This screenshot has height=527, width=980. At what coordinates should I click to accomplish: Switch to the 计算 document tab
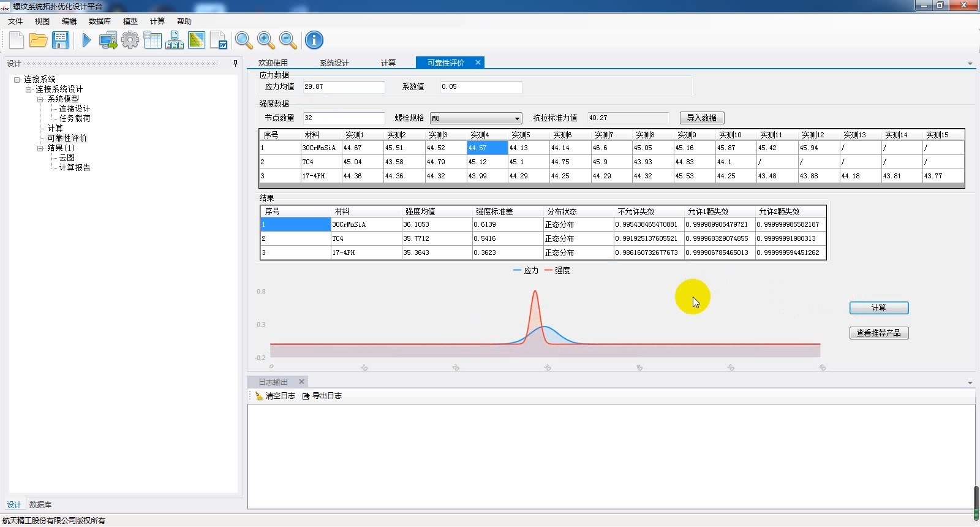[x=388, y=63]
